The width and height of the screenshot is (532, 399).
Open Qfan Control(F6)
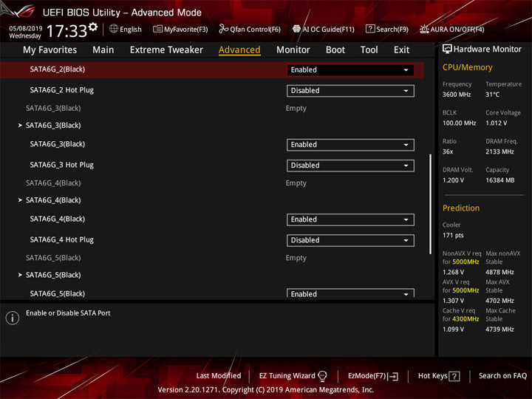click(x=250, y=29)
